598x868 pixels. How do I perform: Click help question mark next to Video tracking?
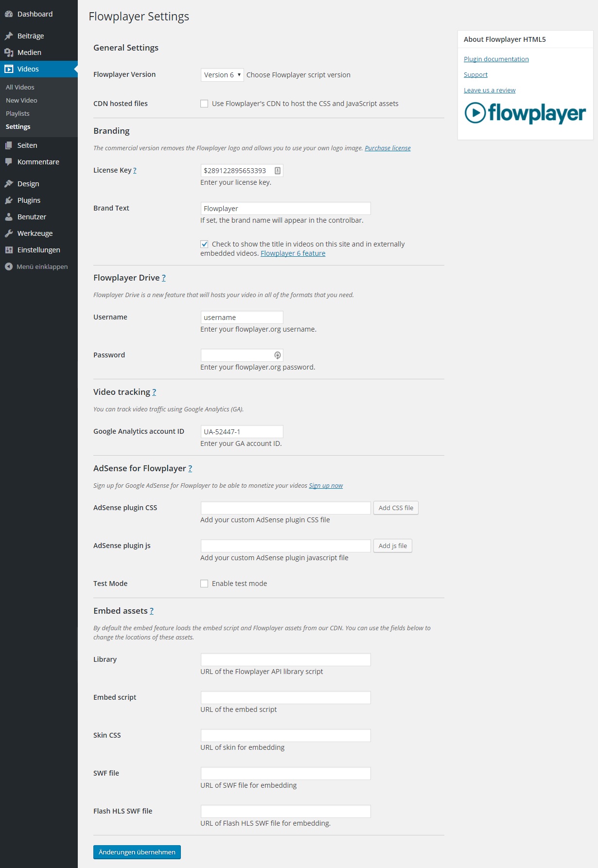[154, 392]
